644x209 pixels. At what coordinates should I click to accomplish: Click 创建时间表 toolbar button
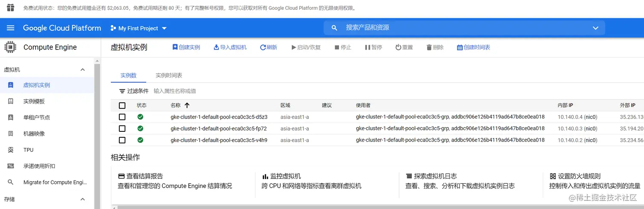473,47
